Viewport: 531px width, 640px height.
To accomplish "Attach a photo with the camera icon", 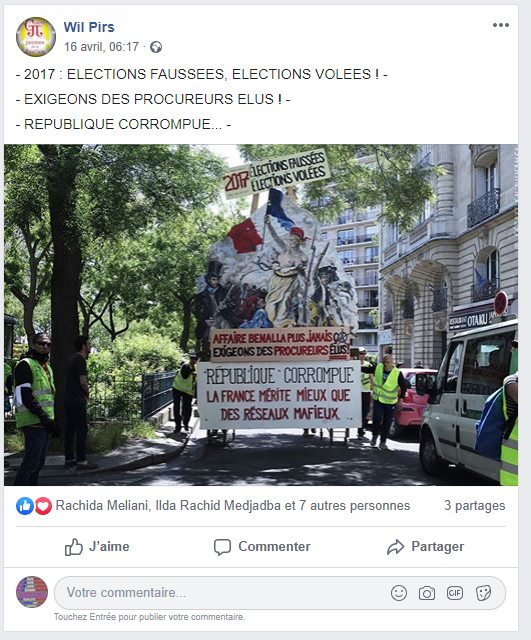I will (x=427, y=593).
